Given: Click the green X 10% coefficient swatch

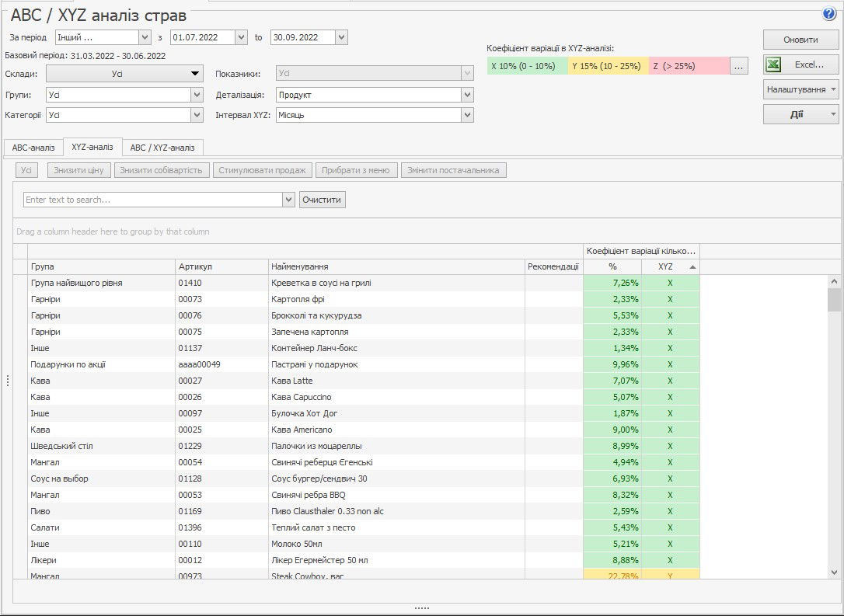Looking at the screenshot, I should point(528,67).
